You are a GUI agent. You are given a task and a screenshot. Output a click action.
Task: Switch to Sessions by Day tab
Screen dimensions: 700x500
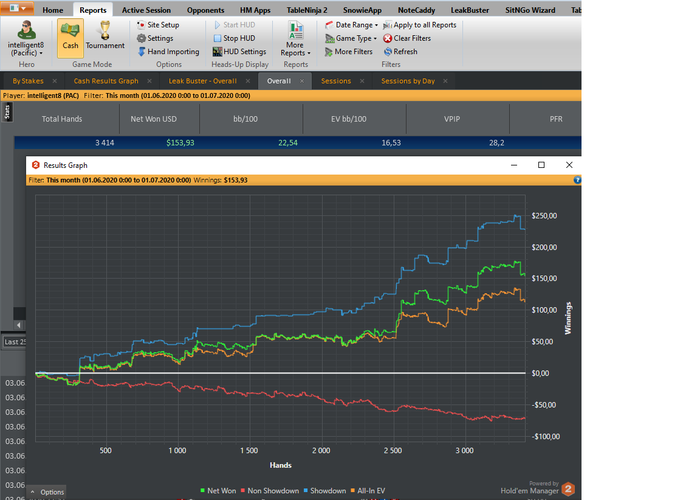pos(408,81)
